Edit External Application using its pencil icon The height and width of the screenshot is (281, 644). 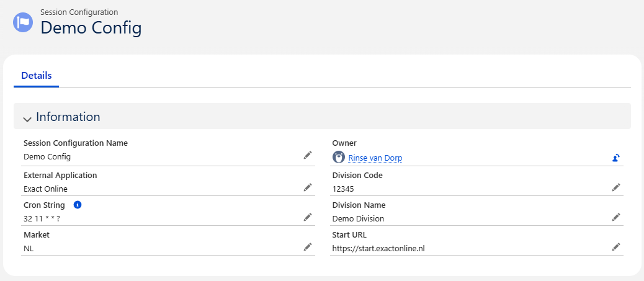[308, 187]
